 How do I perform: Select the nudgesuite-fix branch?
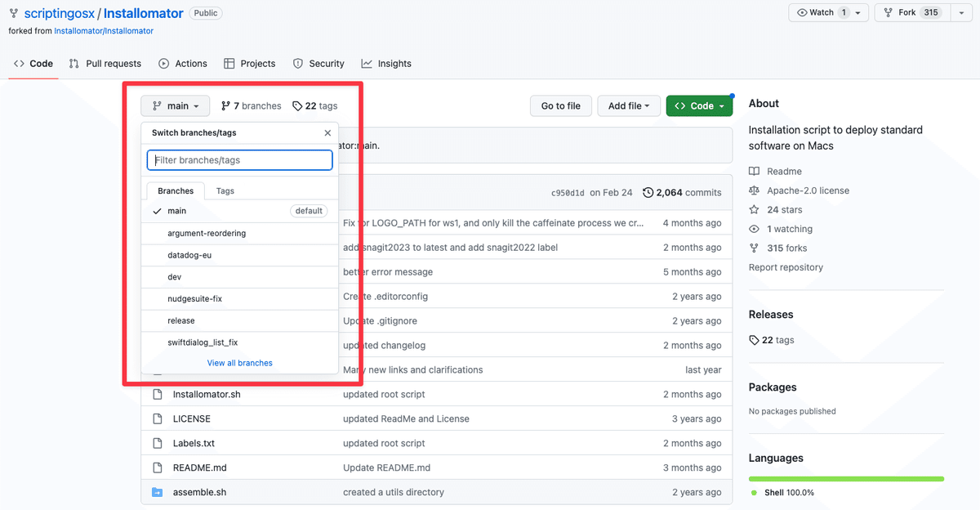pos(239,298)
